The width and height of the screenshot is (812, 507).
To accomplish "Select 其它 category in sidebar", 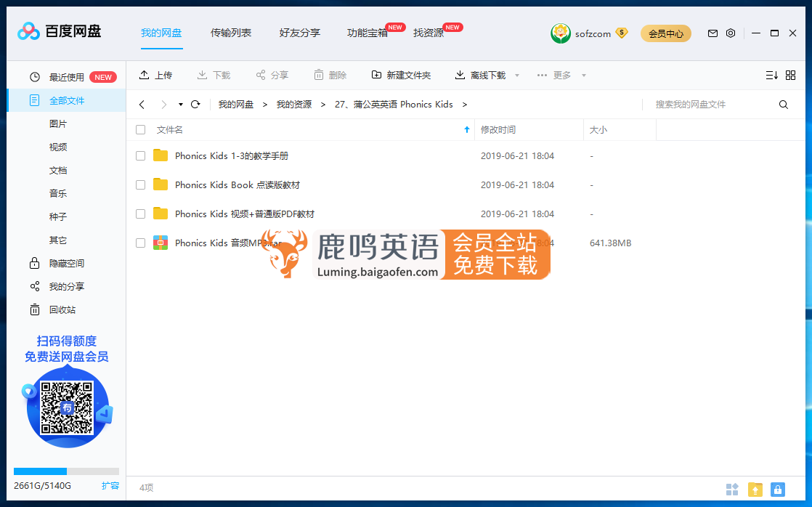I will pyautogui.click(x=58, y=240).
